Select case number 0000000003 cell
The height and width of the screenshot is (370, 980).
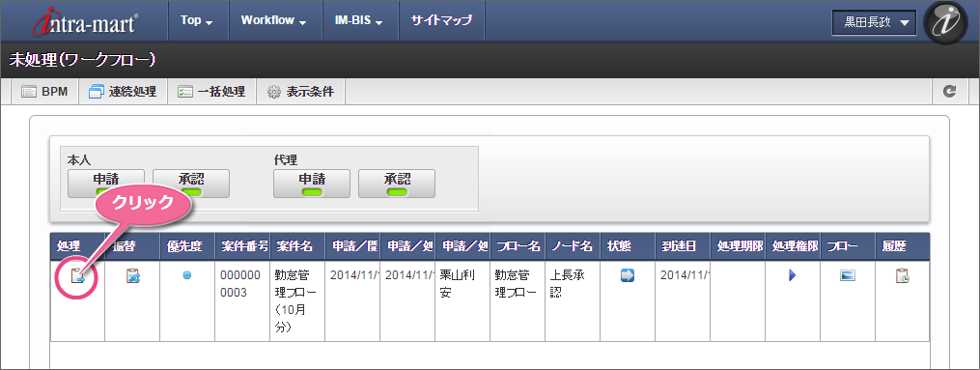tap(242, 301)
